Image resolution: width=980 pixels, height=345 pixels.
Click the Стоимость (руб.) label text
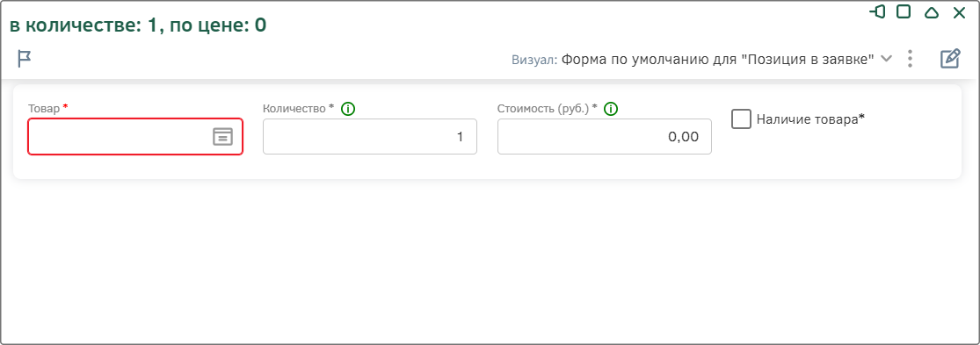point(543,109)
